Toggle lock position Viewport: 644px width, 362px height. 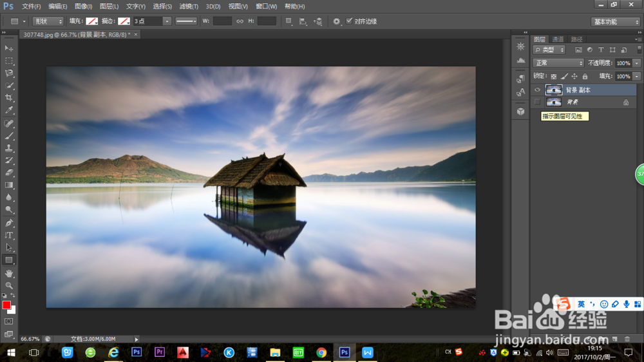pos(574,77)
